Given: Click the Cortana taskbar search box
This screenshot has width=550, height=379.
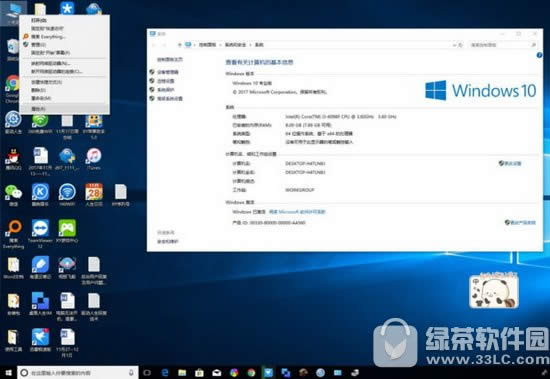Looking at the screenshot, I should 78,373.
